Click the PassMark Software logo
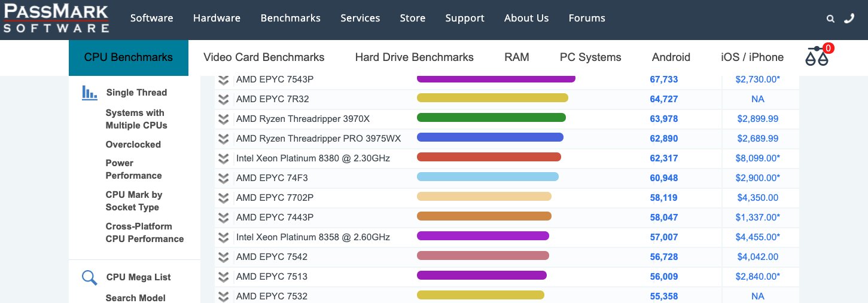 click(56, 18)
